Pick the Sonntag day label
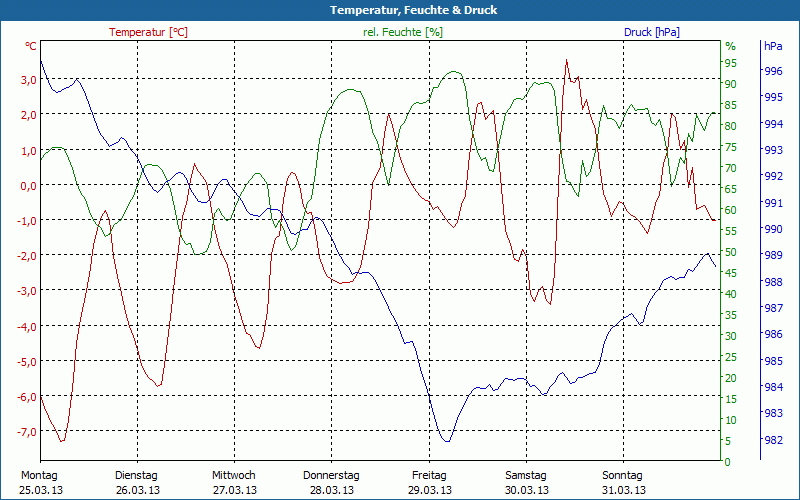The height and width of the screenshot is (500, 800). tap(624, 475)
